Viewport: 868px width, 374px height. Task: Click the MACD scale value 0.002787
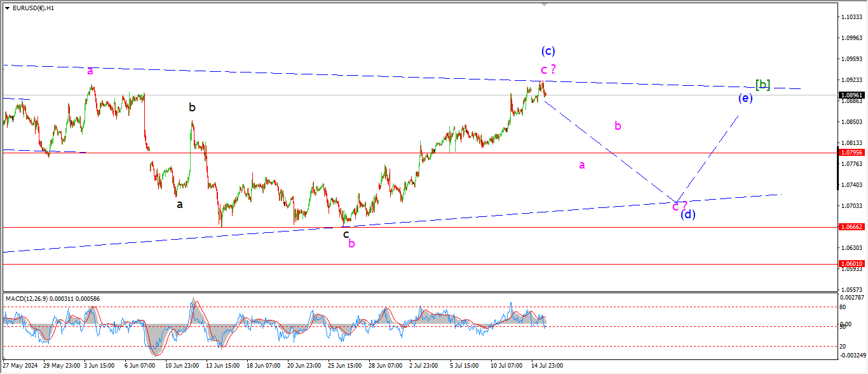(x=851, y=297)
